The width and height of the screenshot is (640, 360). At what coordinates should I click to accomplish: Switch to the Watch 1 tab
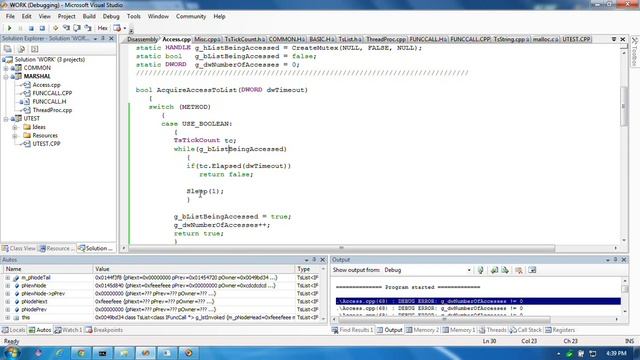point(68,330)
